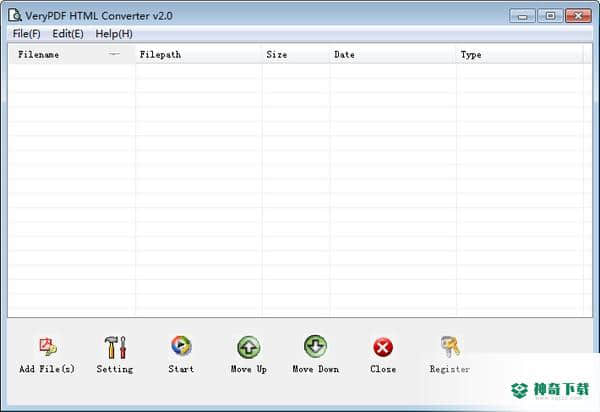600x412 pixels.
Task: Click the green Move Up arrow icon
Action: pyautogui.click(x=248, y=347)
